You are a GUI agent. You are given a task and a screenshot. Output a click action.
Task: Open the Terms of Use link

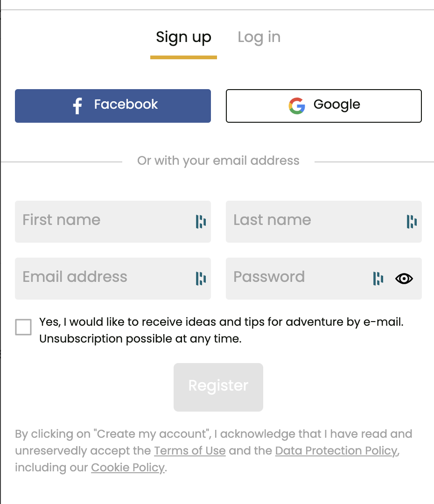point(189,451)
